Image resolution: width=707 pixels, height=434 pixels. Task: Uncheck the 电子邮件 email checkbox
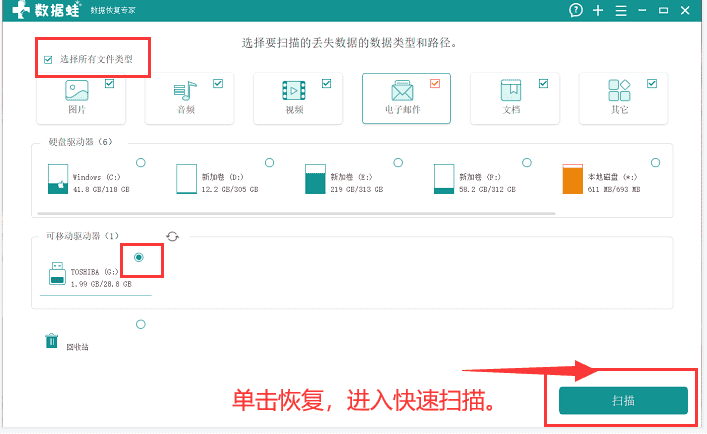(435, 83)
